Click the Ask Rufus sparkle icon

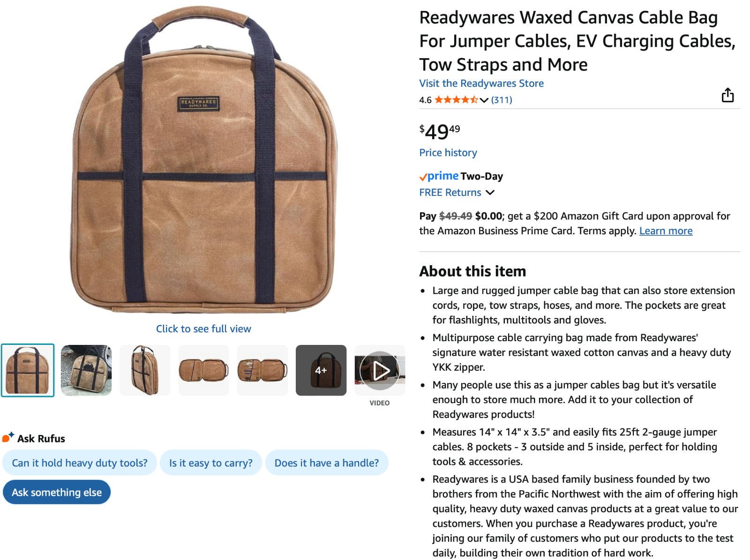tap(8, 438)
